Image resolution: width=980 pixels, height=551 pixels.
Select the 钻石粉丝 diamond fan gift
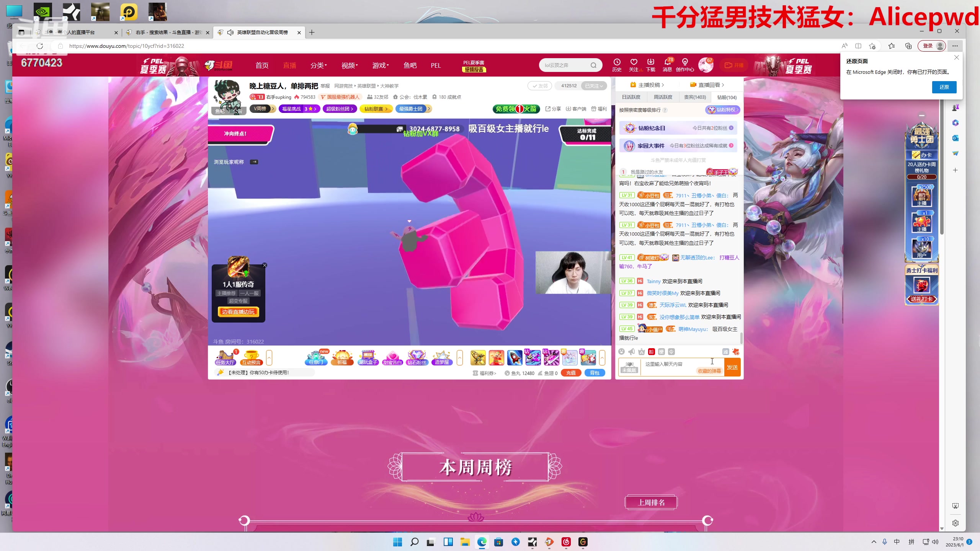point(416,358)
